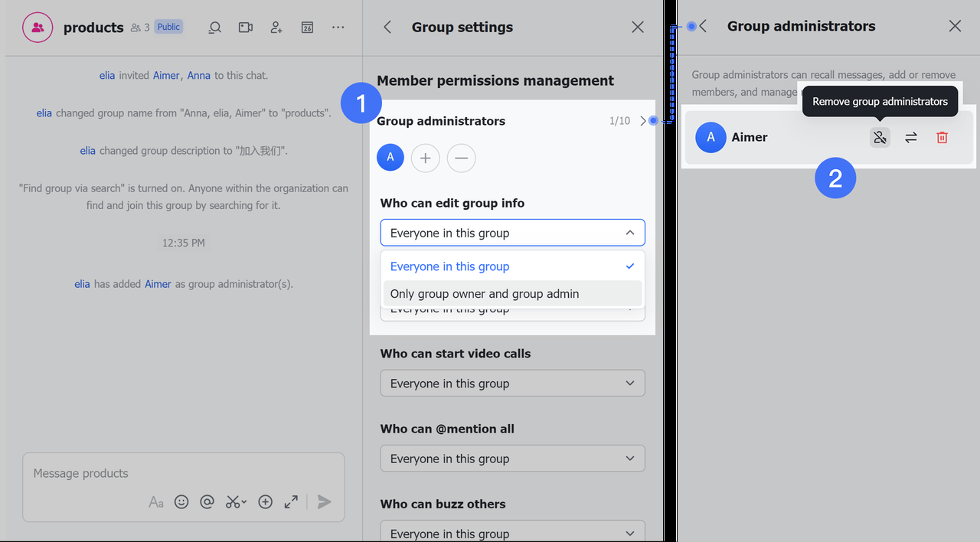Open the emoji picker in message box

click(181, 502)
